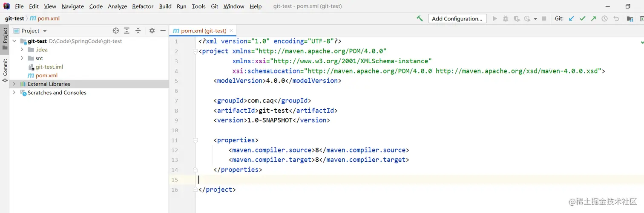The width and height of the screenshot is (644, 213).
Task: Click the closing project tag on line 16
Action: (217, 190)
